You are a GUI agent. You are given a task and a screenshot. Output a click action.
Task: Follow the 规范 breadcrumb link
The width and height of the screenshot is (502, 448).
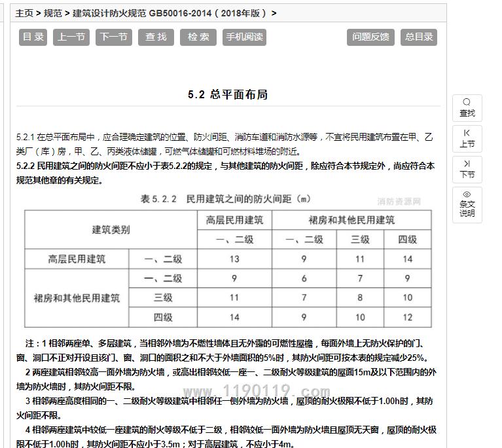[x=53, y=13]
